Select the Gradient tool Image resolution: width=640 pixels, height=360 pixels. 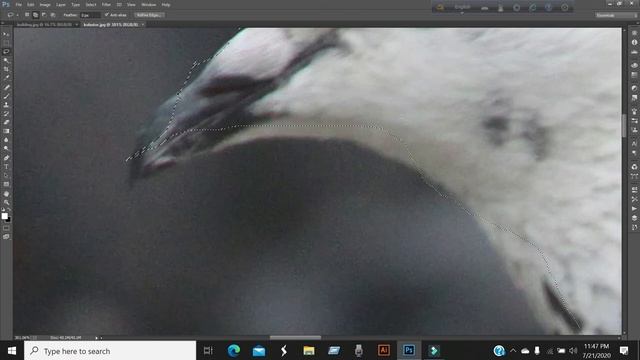tap(6, 131)
